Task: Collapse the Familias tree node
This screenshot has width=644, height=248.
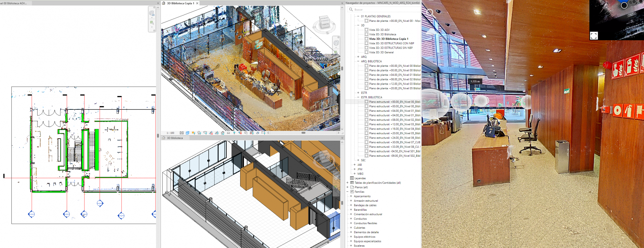Action: click(x=347, y=192)
